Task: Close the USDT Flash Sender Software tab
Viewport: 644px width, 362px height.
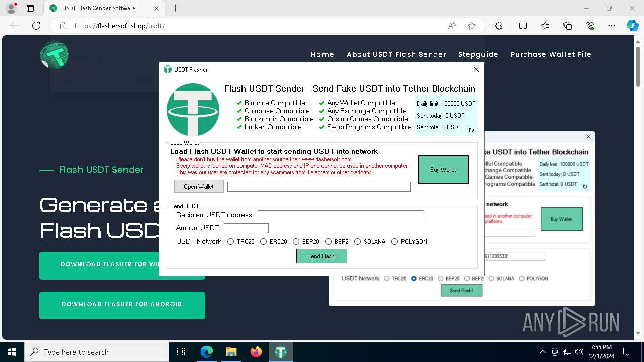Action: click(156, 8)
